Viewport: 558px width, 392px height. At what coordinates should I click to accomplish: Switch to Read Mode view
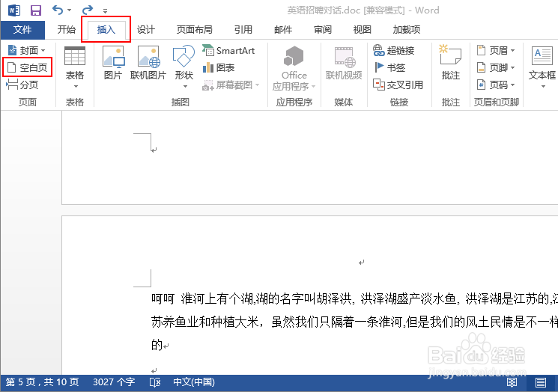512,383
